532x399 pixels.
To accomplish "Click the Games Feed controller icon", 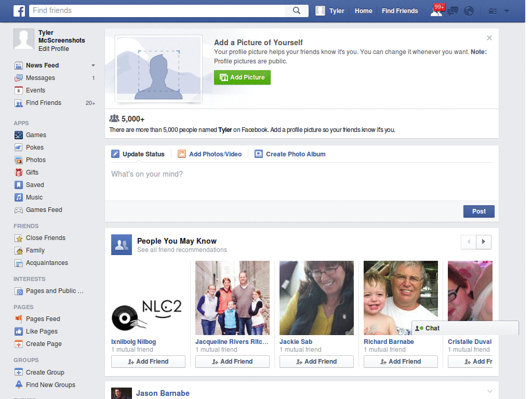I will point(19,210).
